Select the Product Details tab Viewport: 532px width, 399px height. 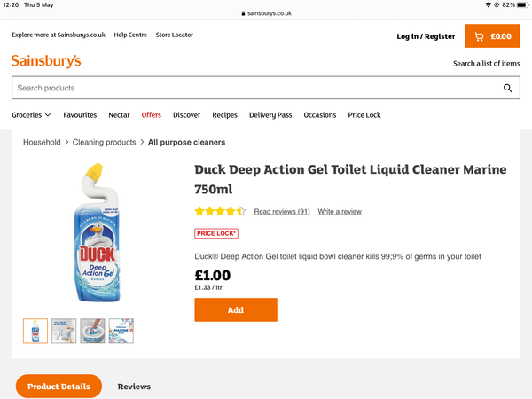59,387
